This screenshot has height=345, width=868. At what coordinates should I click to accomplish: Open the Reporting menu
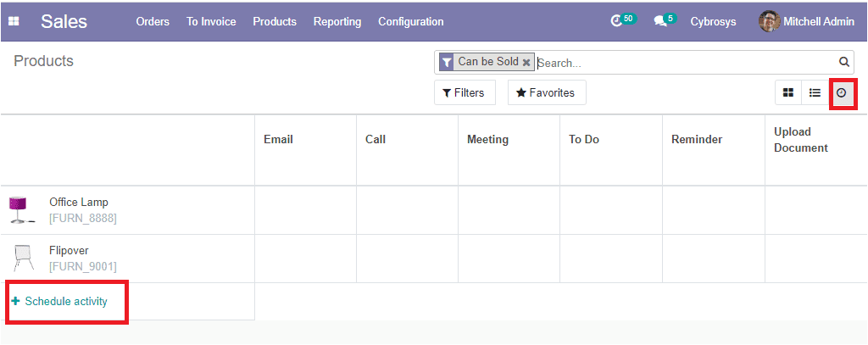[337, 21]
